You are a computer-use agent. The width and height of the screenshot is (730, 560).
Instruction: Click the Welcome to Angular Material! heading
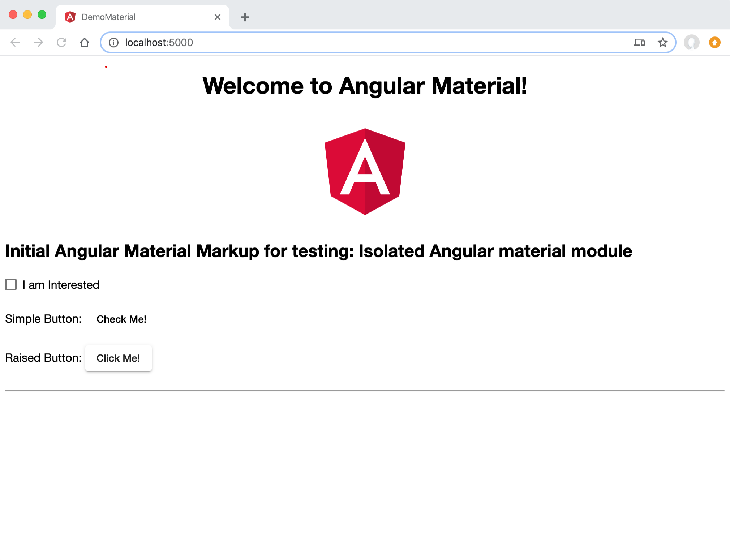[365, 86]
